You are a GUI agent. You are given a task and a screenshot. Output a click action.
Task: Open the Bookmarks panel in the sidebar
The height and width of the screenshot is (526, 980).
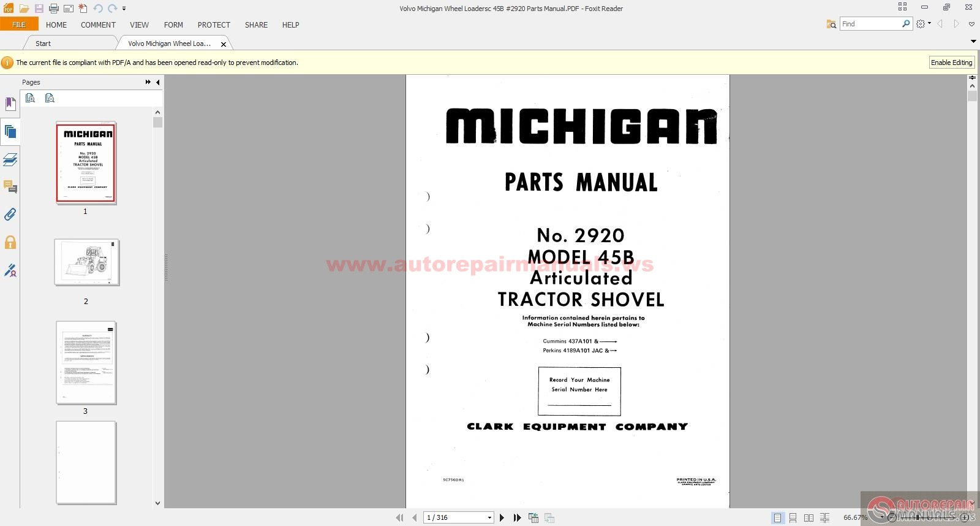[x=10, y=104]
